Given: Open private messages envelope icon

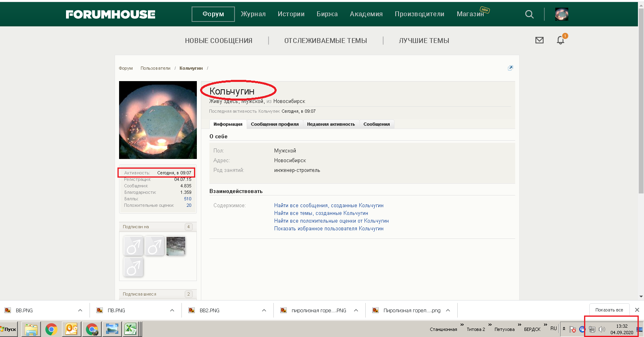Looking at the screenshot, I should (539, 40).
